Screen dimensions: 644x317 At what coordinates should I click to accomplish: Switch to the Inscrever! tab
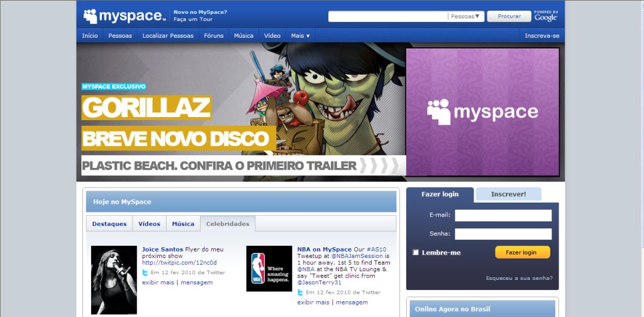(x=508, y=194)
